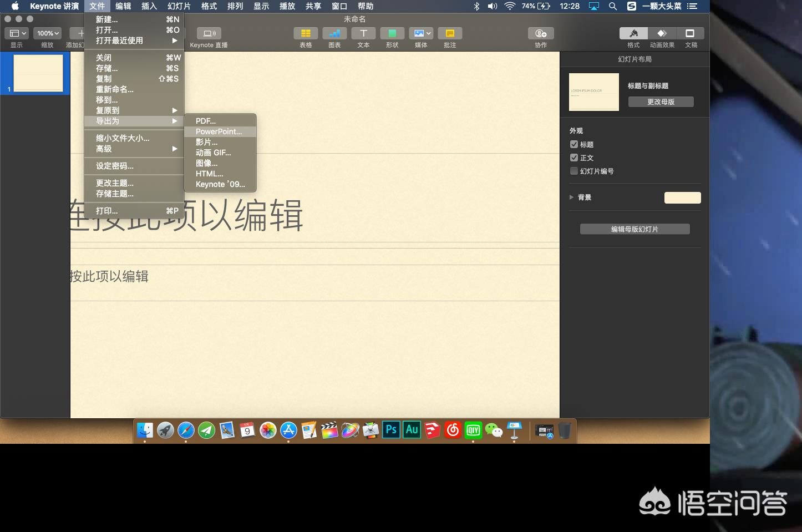This screenshot has width=802, height=532.
Task: Click the Keynote icon in the Dock
Action: pos(514,430)
